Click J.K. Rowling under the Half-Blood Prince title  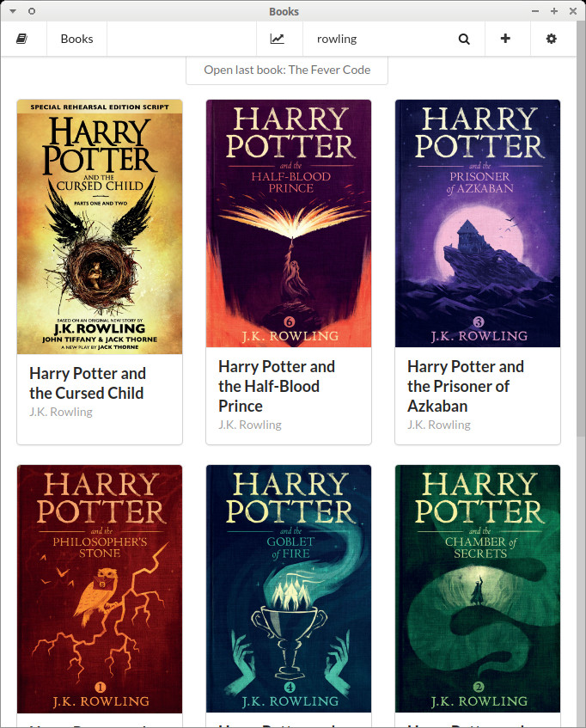(250, 425)
